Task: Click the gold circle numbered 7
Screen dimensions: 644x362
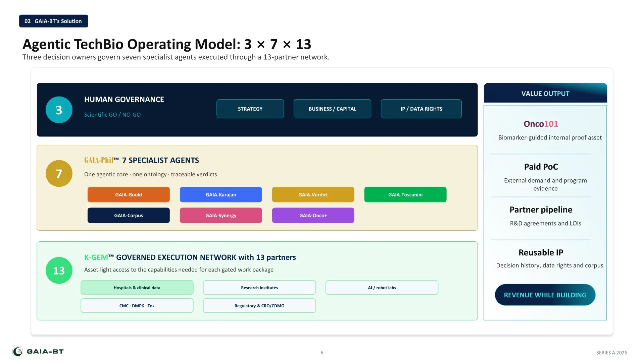Action: [x=59, y=174]
